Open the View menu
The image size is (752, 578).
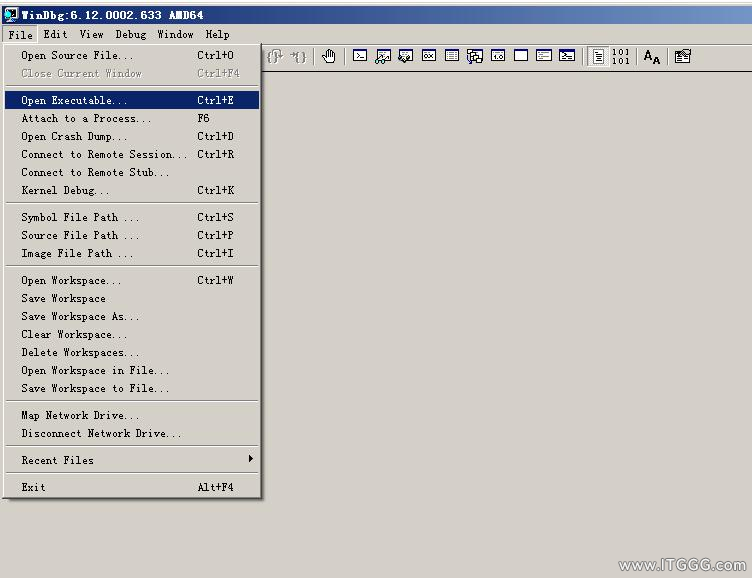coord(91,35)
